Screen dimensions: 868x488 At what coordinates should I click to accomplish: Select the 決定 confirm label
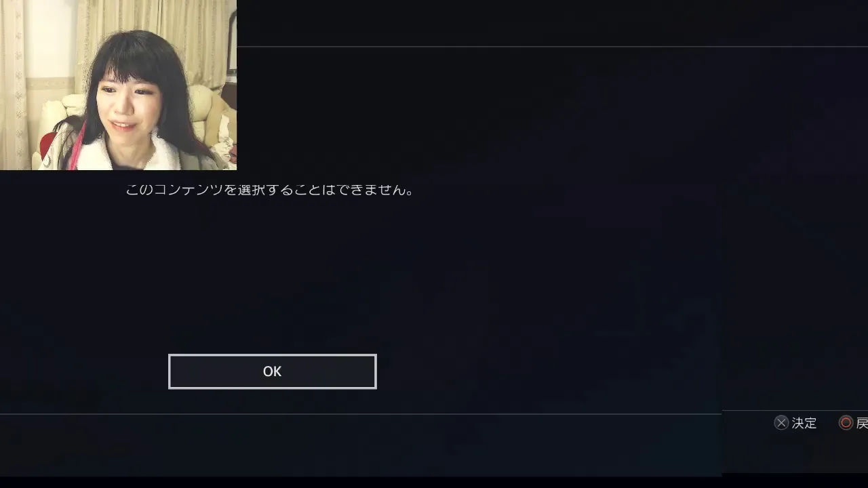(804, 423)
